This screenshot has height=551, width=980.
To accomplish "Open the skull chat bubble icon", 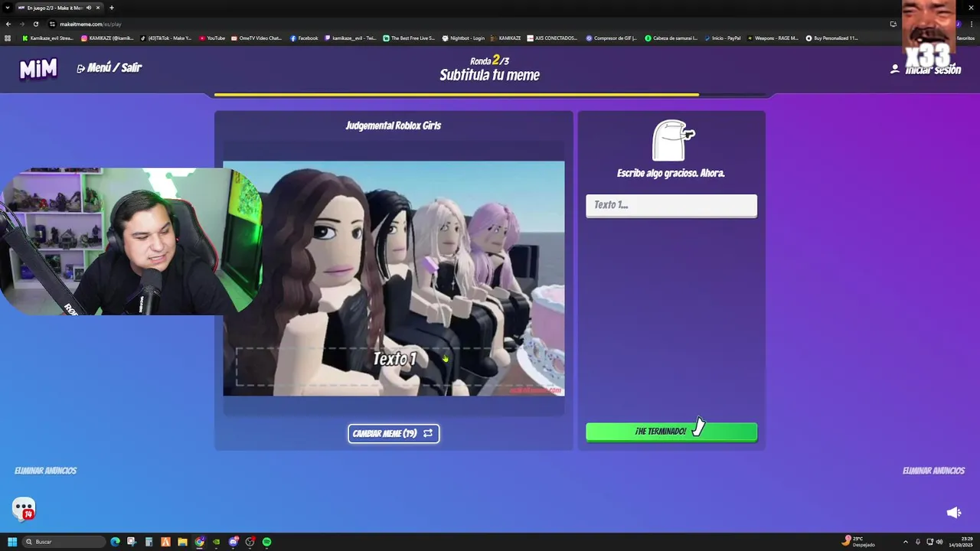I will coord(24,508).
